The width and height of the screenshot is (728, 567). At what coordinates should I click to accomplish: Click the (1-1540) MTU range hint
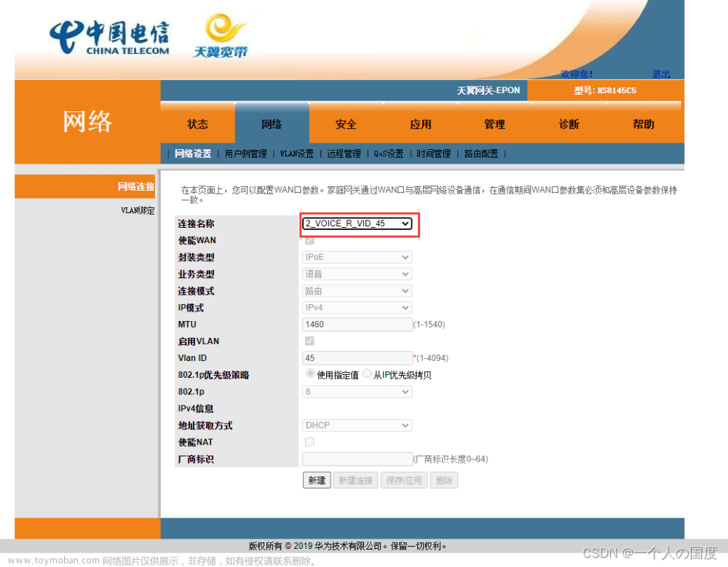[x=430, y=324]
